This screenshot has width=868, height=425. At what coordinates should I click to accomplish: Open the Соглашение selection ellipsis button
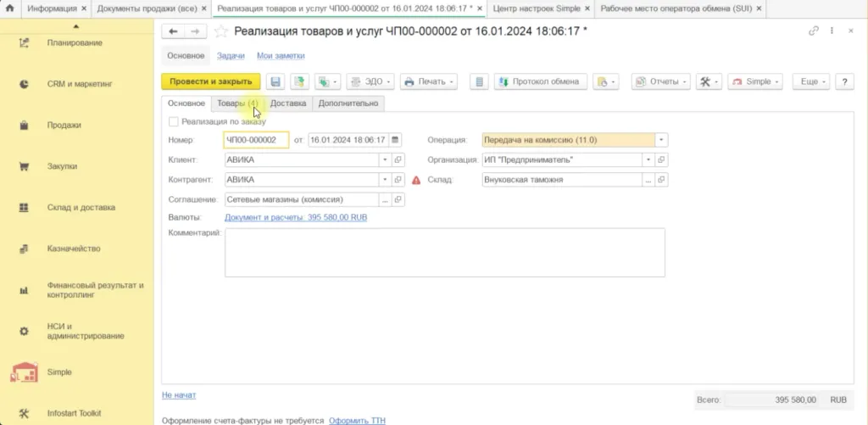coord(386,199)
